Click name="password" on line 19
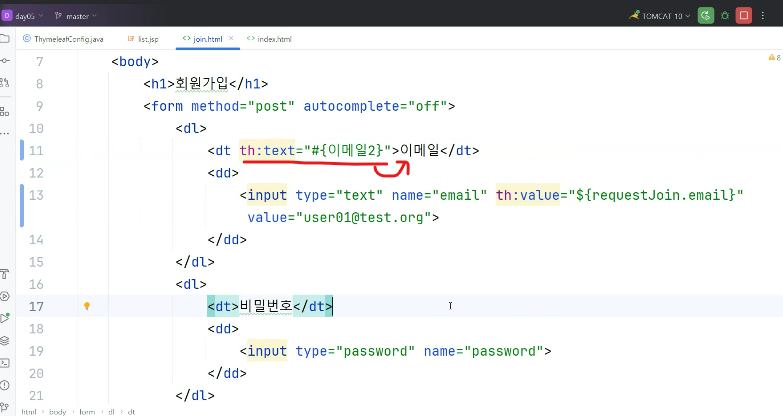 point(483,351)
